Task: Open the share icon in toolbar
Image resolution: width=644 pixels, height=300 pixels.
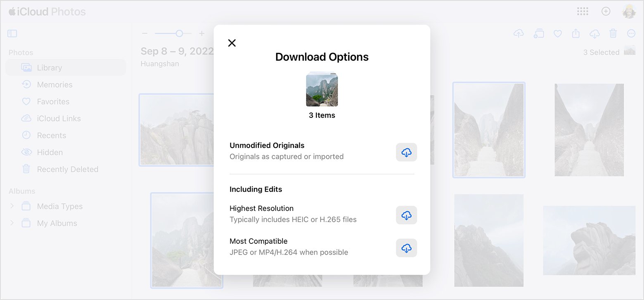Action: click(576, 33)
